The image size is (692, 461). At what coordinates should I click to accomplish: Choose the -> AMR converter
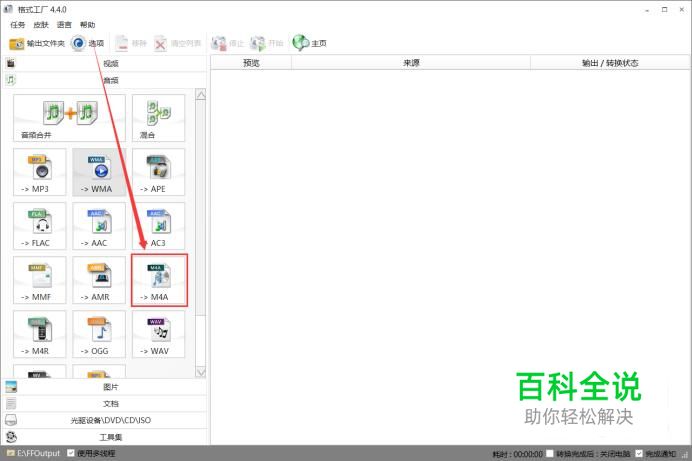point(99,280)
